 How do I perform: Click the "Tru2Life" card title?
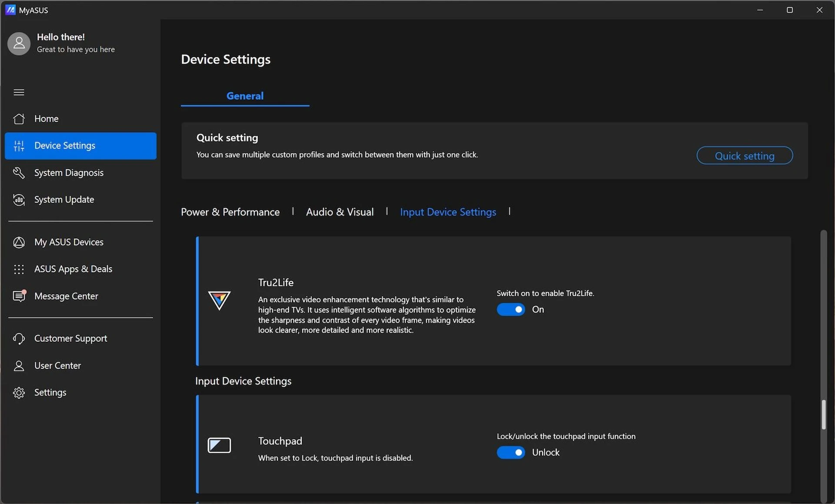276,283
